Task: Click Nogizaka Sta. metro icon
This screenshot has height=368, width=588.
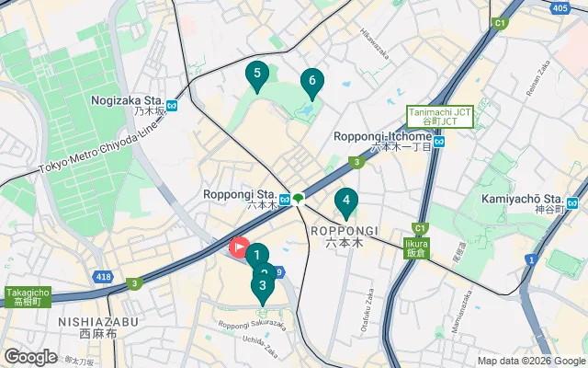Action: coord(172,106)
